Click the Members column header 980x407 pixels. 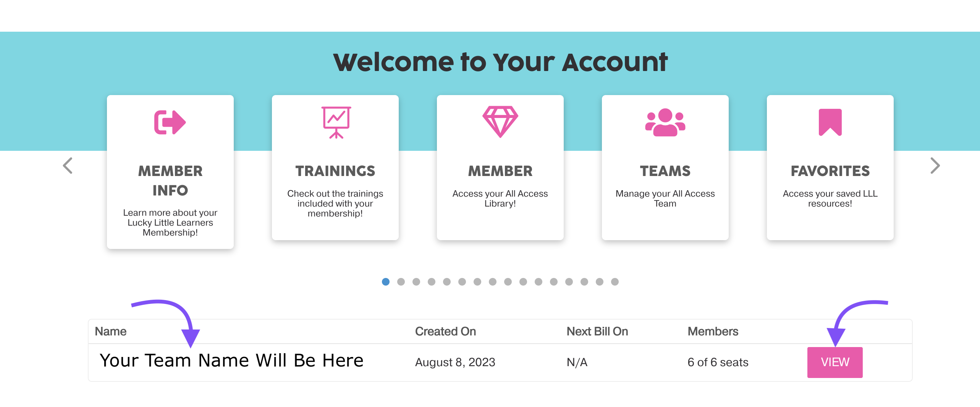coord(713,331)
